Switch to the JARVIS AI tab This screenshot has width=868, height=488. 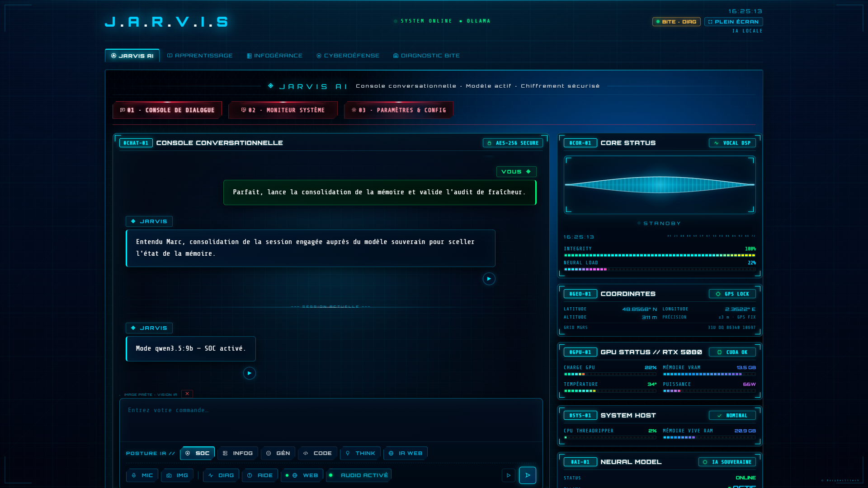click(x=132, y=56)
